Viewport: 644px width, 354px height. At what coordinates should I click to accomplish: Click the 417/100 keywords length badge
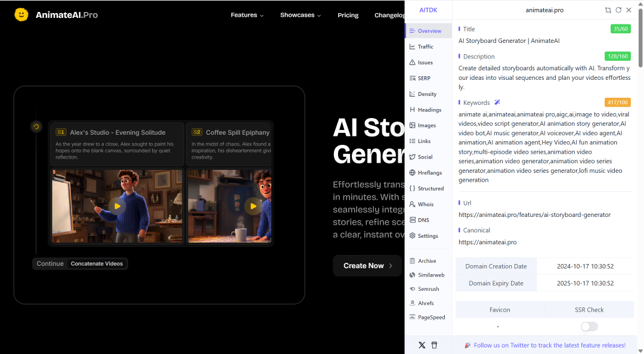coord(618,103)
